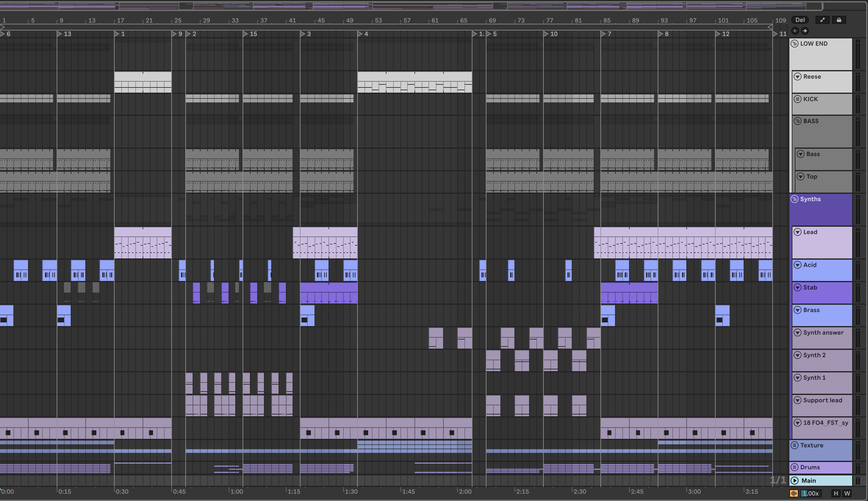This screenshot has height=501, width=868.
Task: Toggle the W optimize width button
Action: pyautogui.click(x=847, y=493)
